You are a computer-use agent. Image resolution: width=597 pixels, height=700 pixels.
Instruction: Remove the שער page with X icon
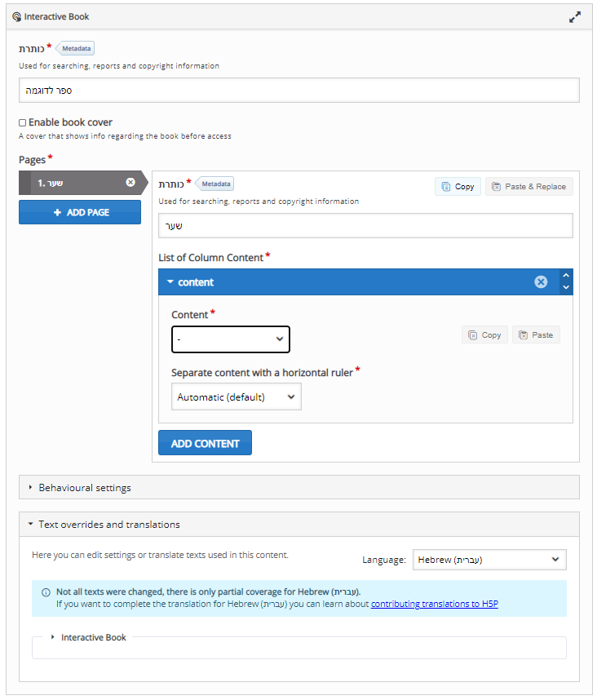pos(130,182)
